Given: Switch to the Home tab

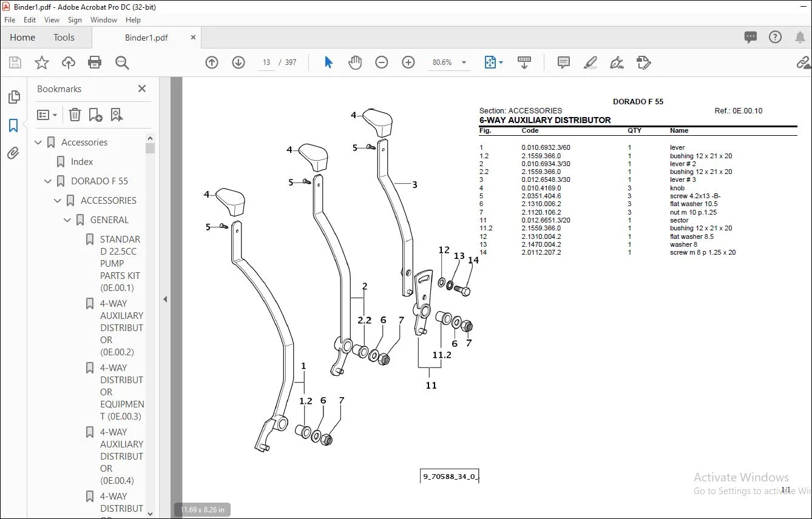Looking at the screenshot, I should click(x=22, y=37).
